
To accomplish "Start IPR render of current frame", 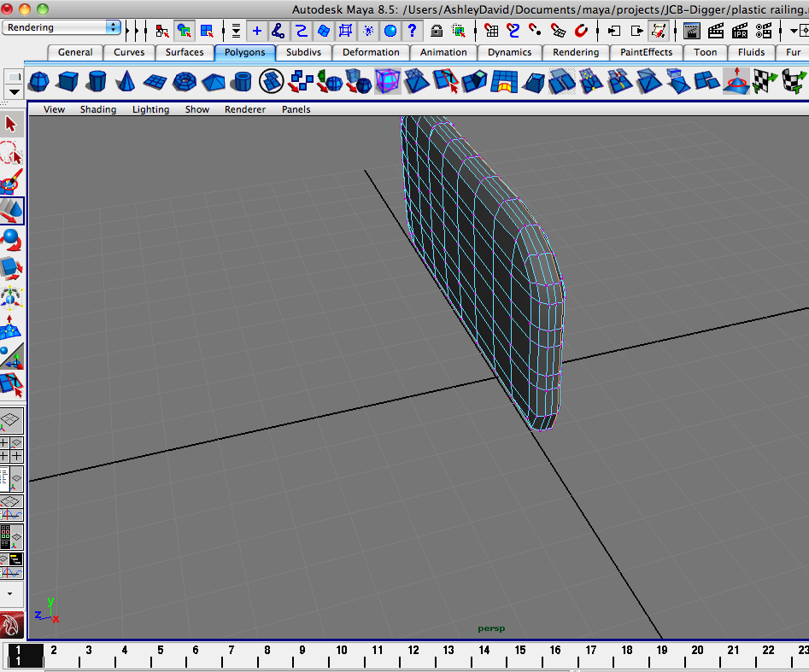I will pos(739,31).
